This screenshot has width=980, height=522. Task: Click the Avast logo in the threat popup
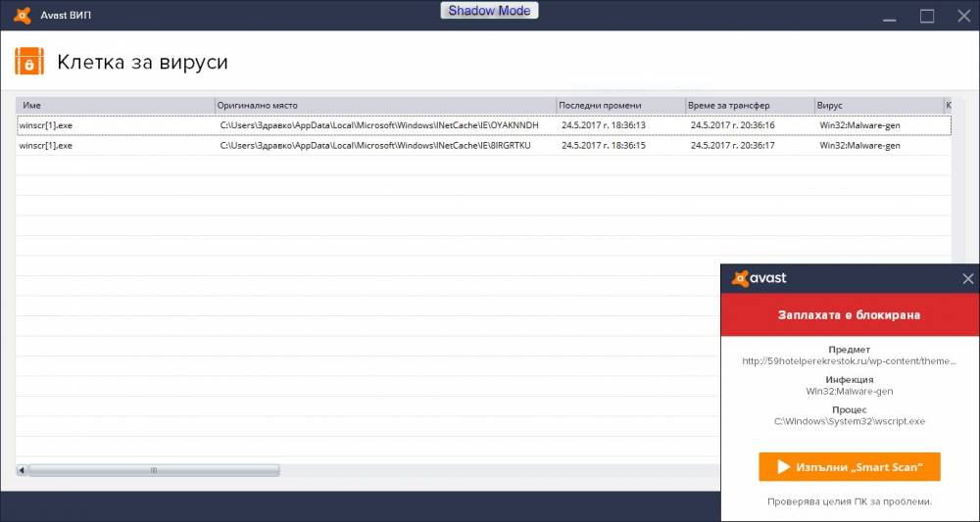click(759, 278)
